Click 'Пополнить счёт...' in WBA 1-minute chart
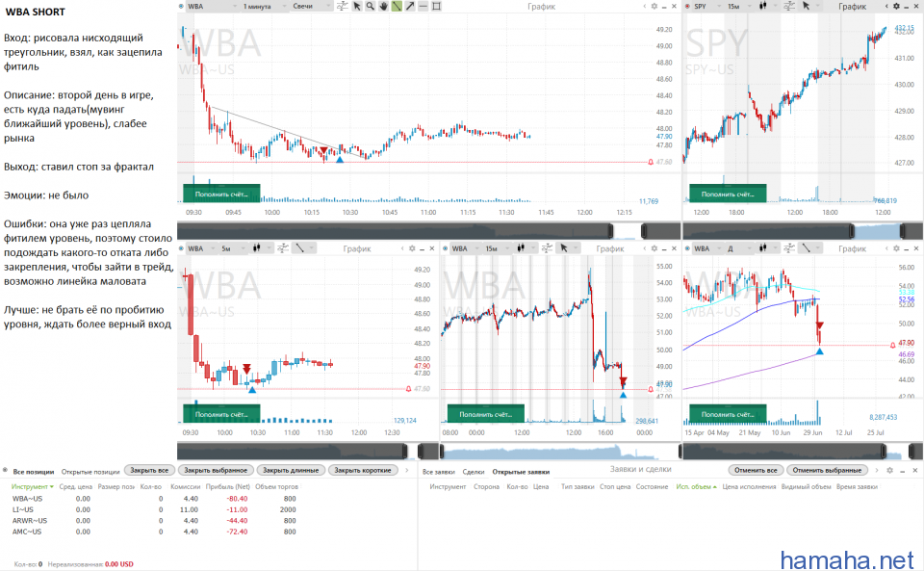 (221, 194)
